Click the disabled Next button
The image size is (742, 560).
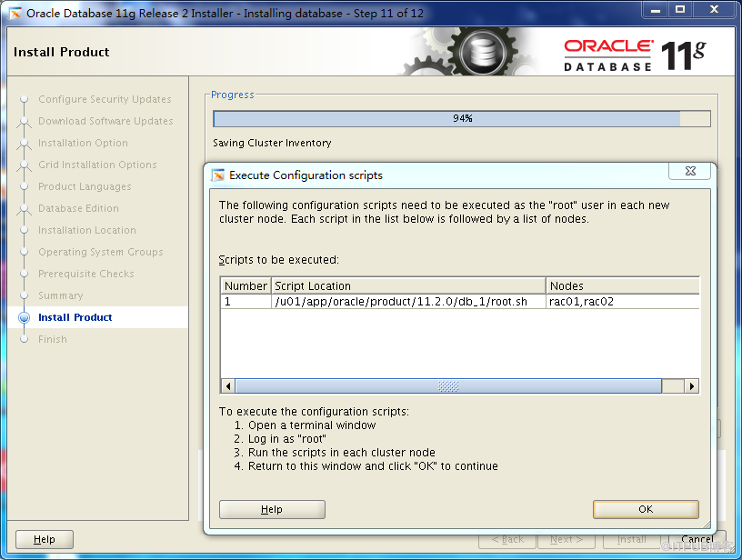[x=567, y=540]
